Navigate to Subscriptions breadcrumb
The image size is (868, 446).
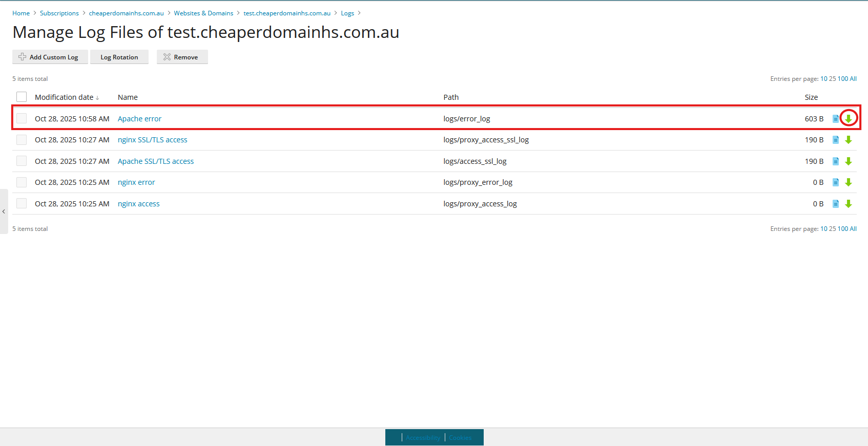click(59, 13)
